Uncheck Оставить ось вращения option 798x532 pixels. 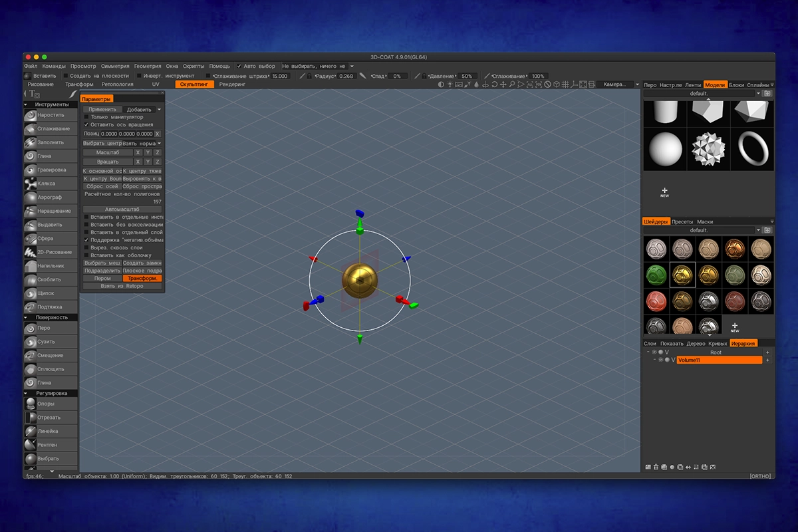click(x=86, y=124)
